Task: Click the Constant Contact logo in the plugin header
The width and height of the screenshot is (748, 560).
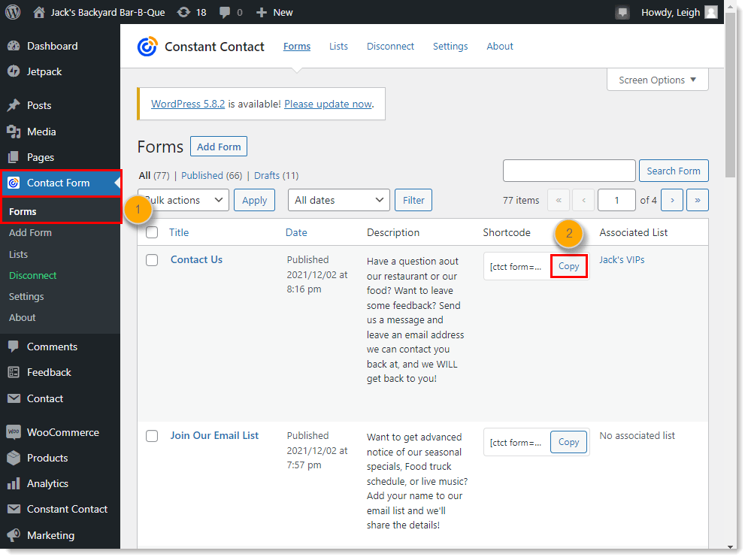Action: [x=146, y=46]
